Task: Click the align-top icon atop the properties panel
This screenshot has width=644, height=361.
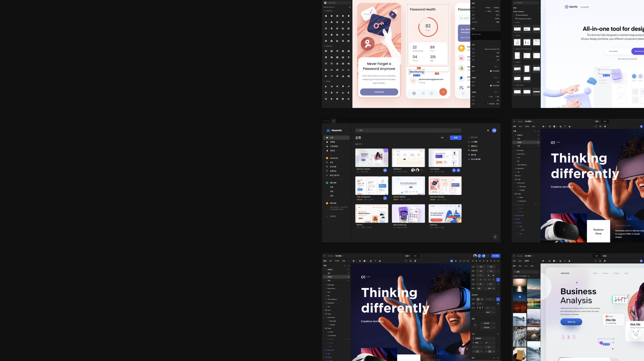Action: pos(483,261)
